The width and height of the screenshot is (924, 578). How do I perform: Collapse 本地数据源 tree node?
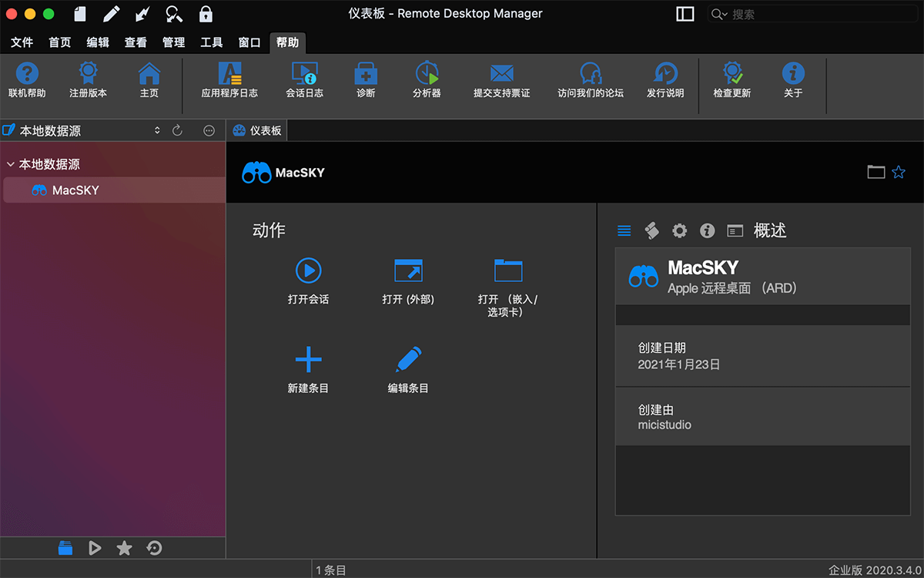[10, 164]
